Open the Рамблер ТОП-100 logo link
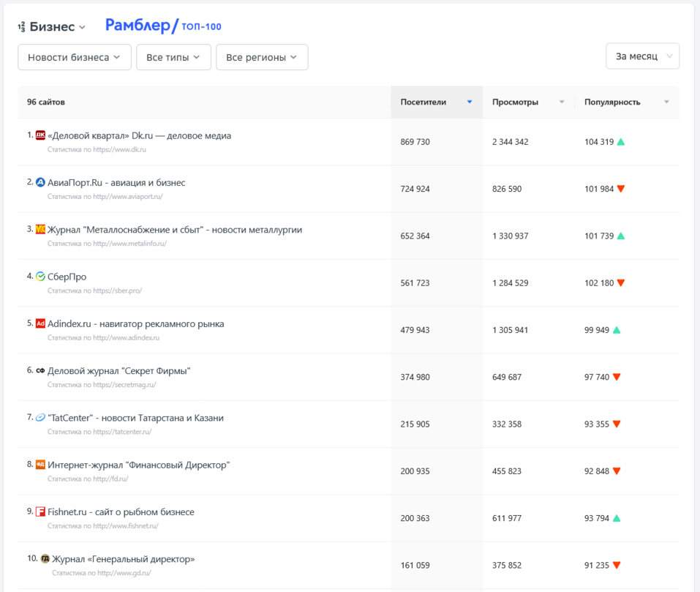 click(x=163, y=26)
